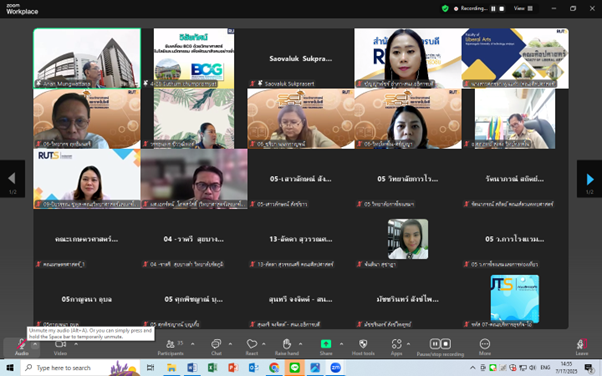Open Task View on the taskbar
Screen dimensions: 602x376
click(x=150, y=368)
